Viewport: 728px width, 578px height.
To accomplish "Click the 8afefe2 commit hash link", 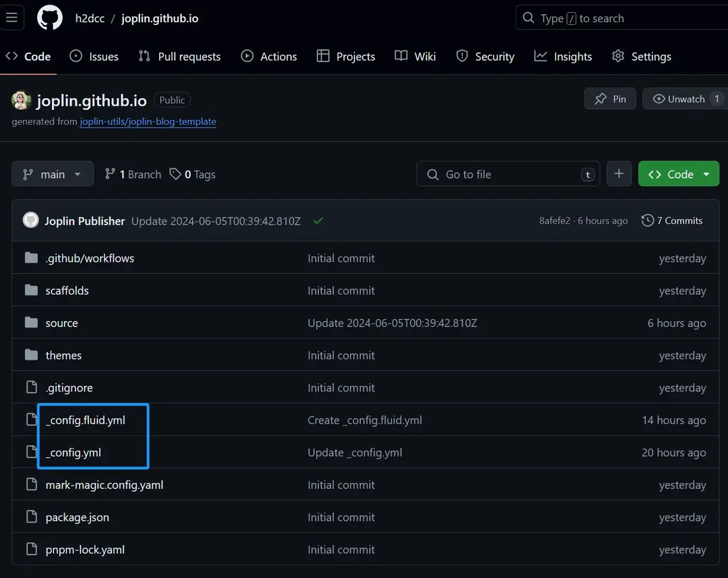I will [x=554, y=221].
